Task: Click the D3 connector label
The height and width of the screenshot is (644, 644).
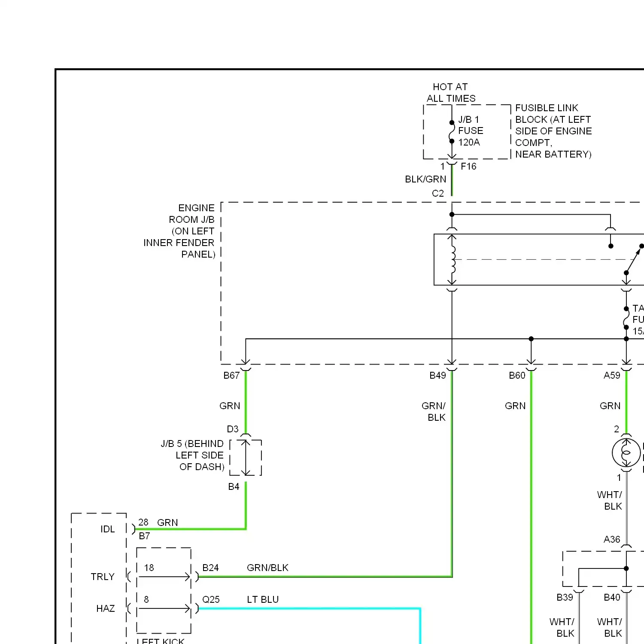Action: click(233, 429)
